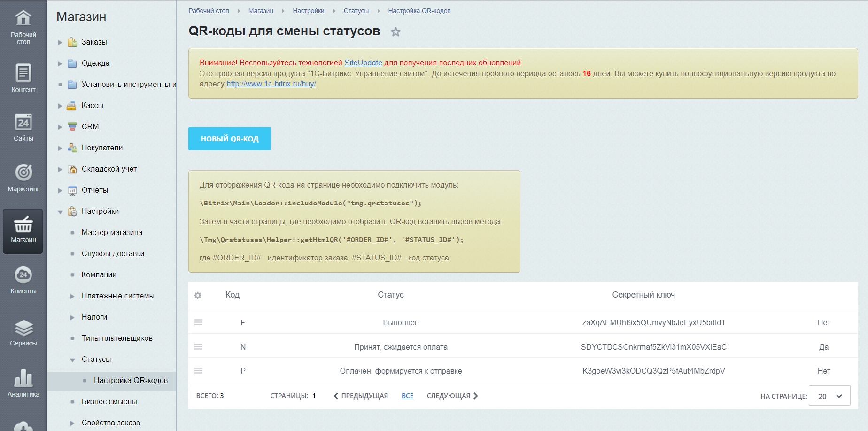Click the ВСЕ pagination link
Viewport: 868px width, 431px height.
[407, 396]
